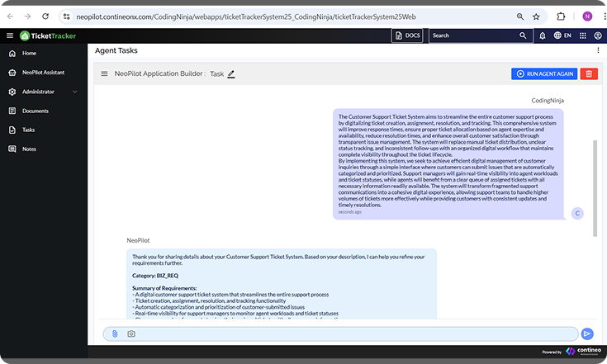Click the browser forward arrow
607x364 pixels.
click(x=27, y=17)
